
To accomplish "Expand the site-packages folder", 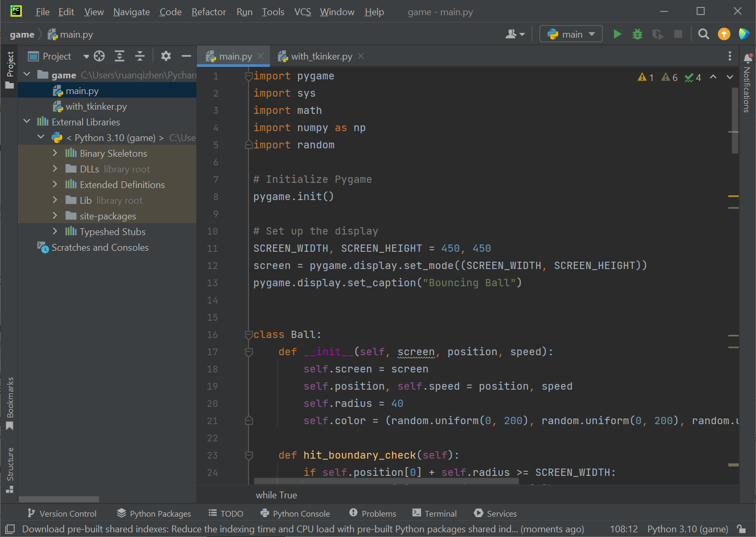I will pos(55,216).
